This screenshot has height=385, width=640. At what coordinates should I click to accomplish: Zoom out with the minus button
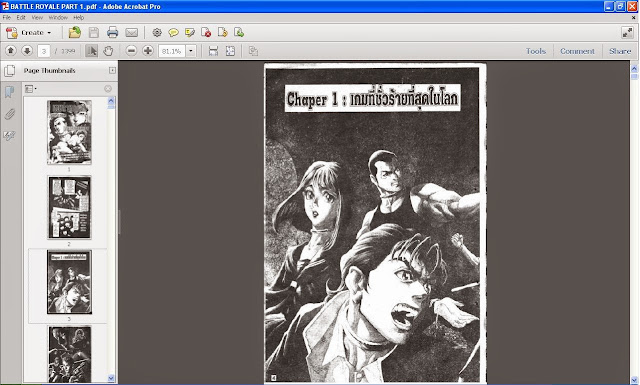[x=131, y=51]
